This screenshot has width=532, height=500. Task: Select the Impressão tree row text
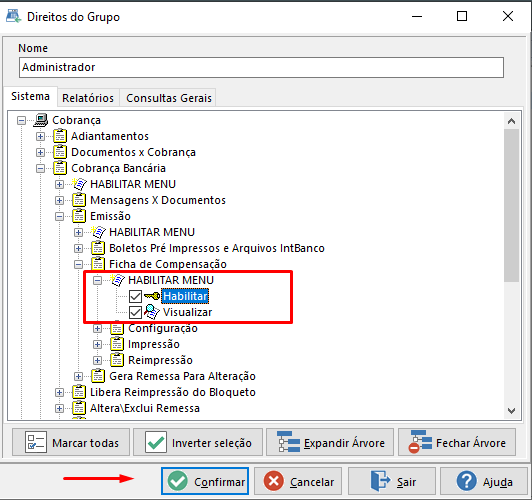point(154,344)
